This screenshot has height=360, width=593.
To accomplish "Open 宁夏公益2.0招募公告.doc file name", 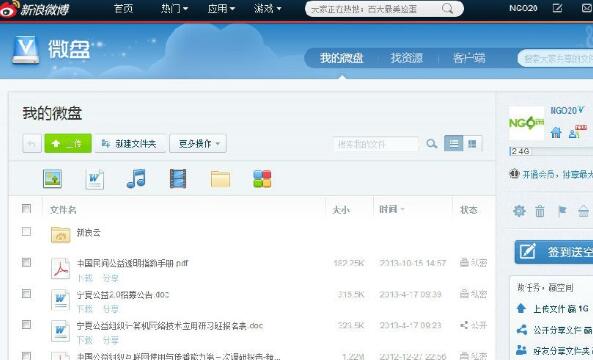I will coord(123,294).
